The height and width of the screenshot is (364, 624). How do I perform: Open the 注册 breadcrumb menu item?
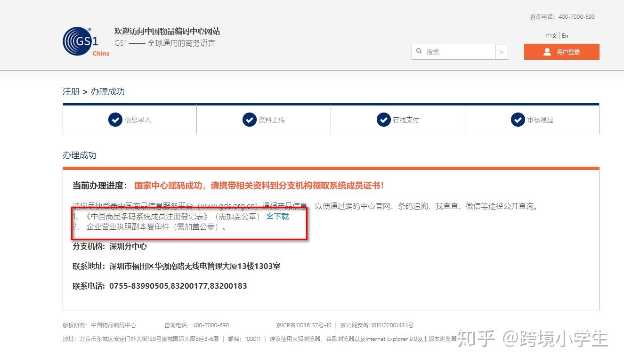71,91
